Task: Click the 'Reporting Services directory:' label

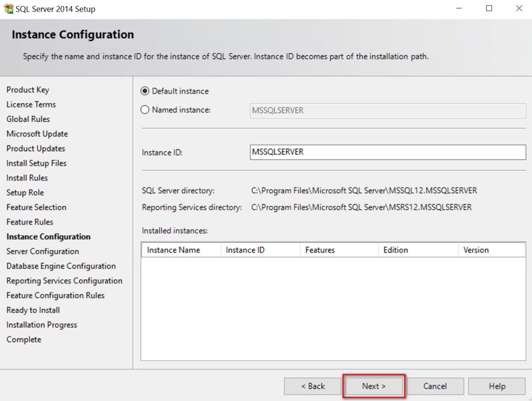Action: (x=192, y=207)
